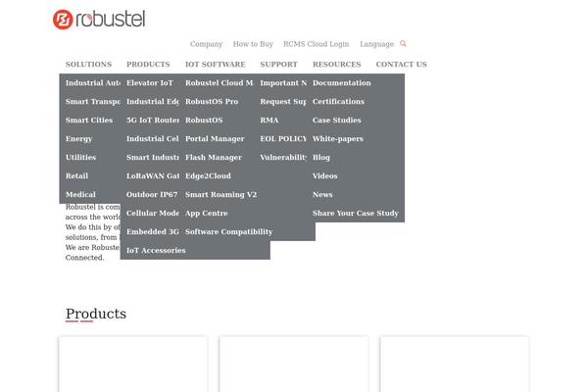The width and height of the screenshot is (588, 392).
Task: Open Vulnerability support entry
Action: point(283,157)
